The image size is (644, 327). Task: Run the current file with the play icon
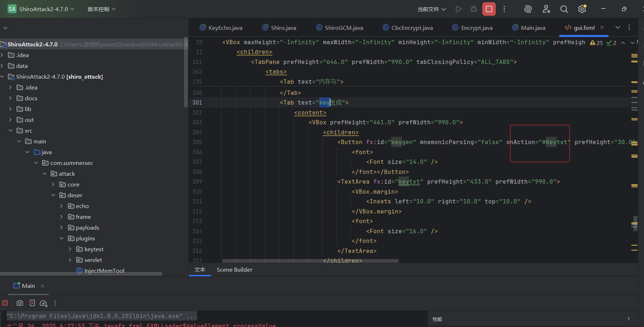[x=458, y=9]
